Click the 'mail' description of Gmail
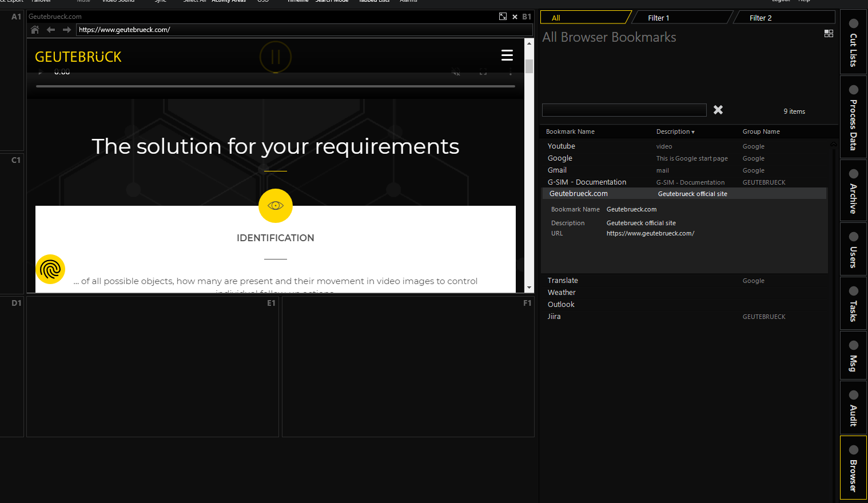Viewport: 868px width, 503px height. click(x=662, y=170)
